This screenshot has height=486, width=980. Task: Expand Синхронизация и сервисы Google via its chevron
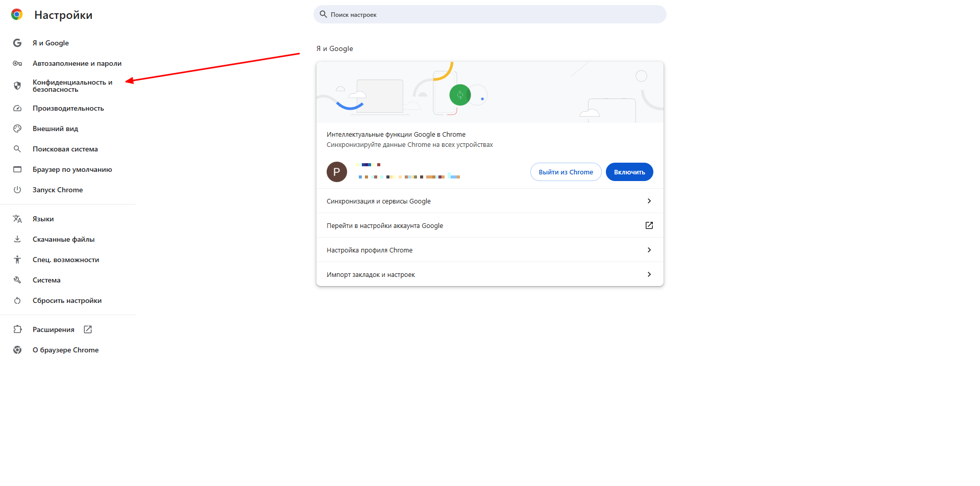point(649,201)
